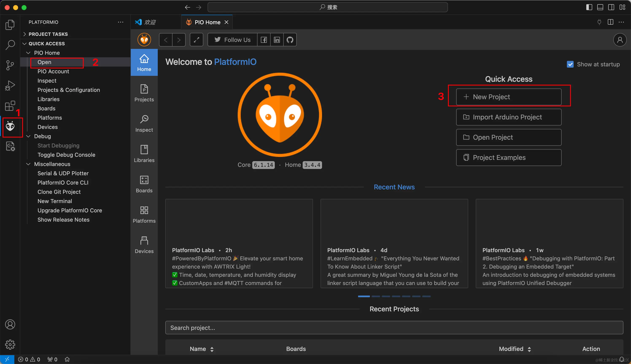The height and width of the screenshot is (364, 631).
Task: Open PlatformIO Facebook page icon
Action: pyautogui.click(x=264, y=40)
